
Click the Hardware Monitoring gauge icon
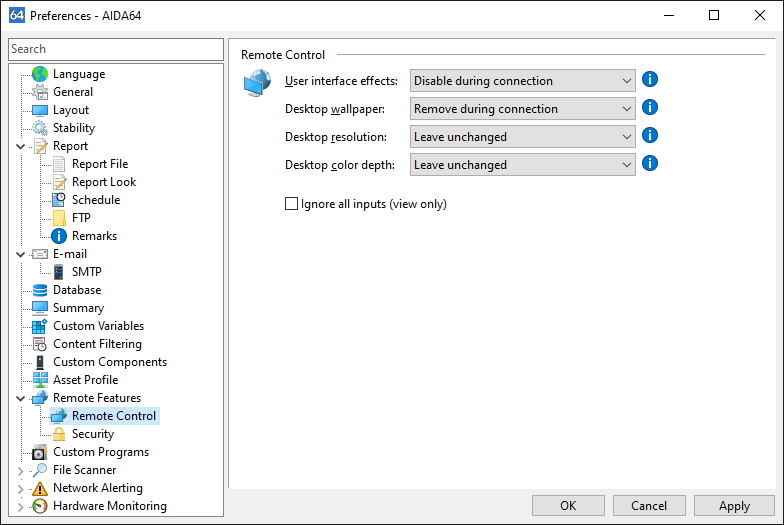point(40,506)
